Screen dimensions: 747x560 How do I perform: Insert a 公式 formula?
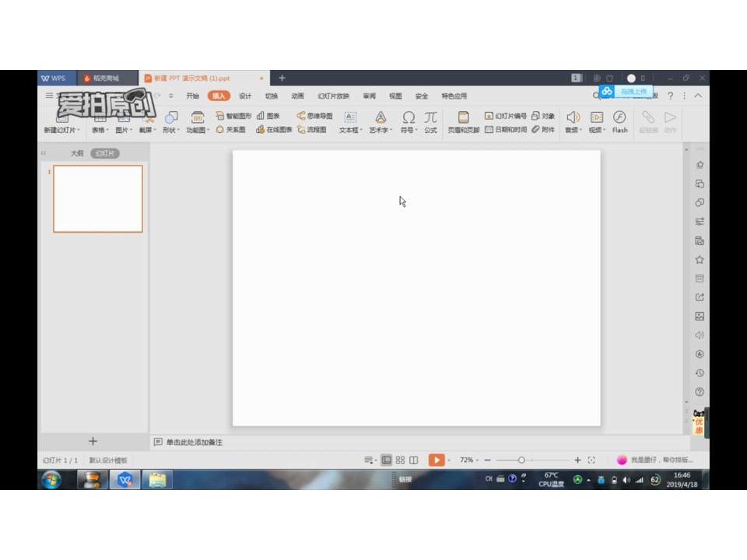point(430,122)
